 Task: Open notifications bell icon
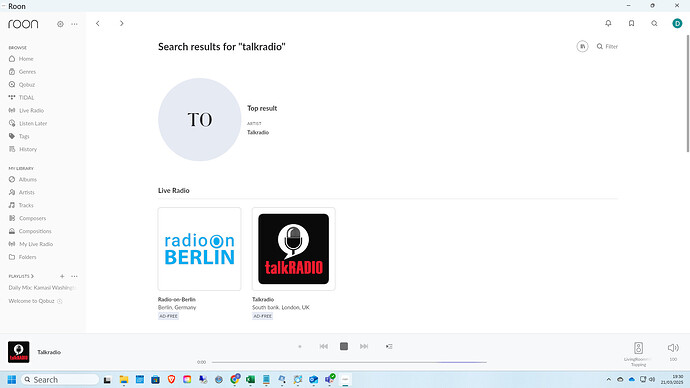tap(608, 23)
